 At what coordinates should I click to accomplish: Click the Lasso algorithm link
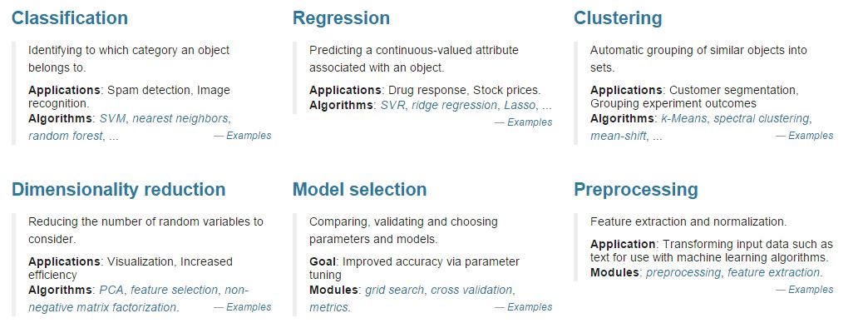(x=520, y=105)
